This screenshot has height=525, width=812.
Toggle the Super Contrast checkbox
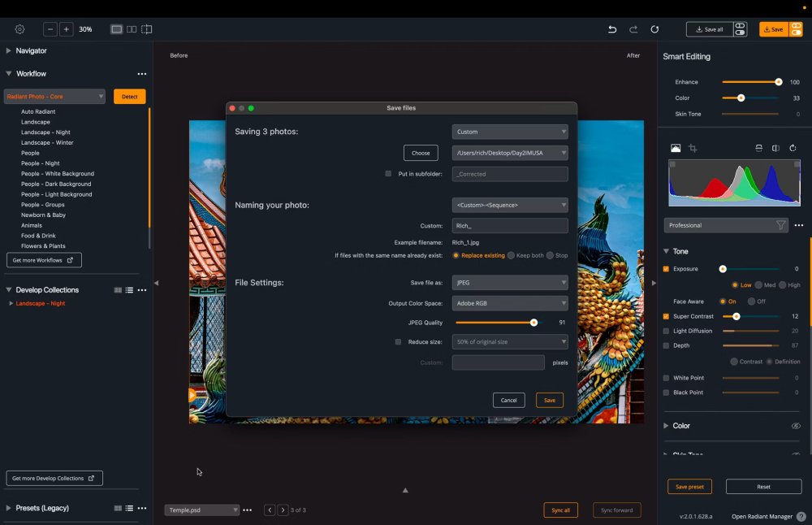coord(666,316)
